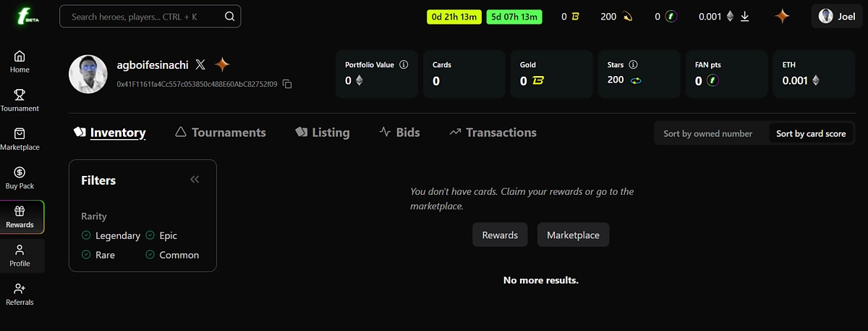Show Portfolio Value info tooltip
The height and width of the screenshot is (331, 868).
pyautogui.click(x=404, y=64)
